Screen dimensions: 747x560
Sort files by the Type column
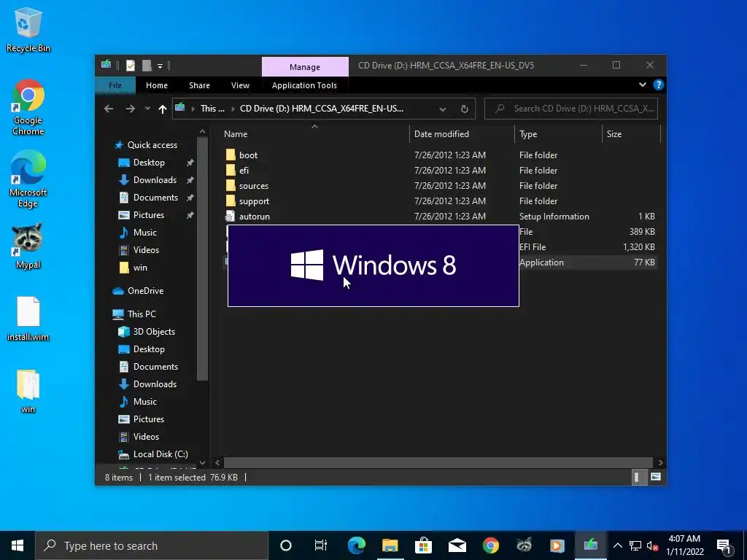558,134
